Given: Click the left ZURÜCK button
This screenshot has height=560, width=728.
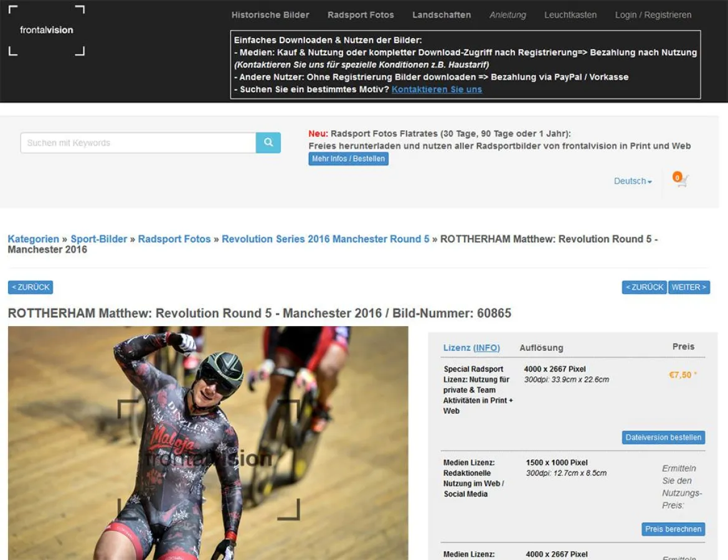Looking at the screenshot, I should [30, 287].
